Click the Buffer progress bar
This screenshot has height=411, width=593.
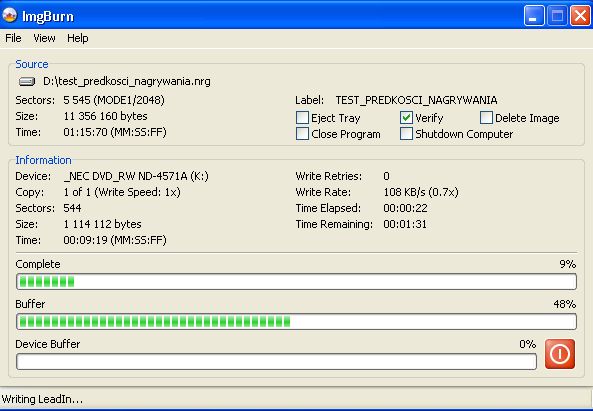tap(296, 322)
